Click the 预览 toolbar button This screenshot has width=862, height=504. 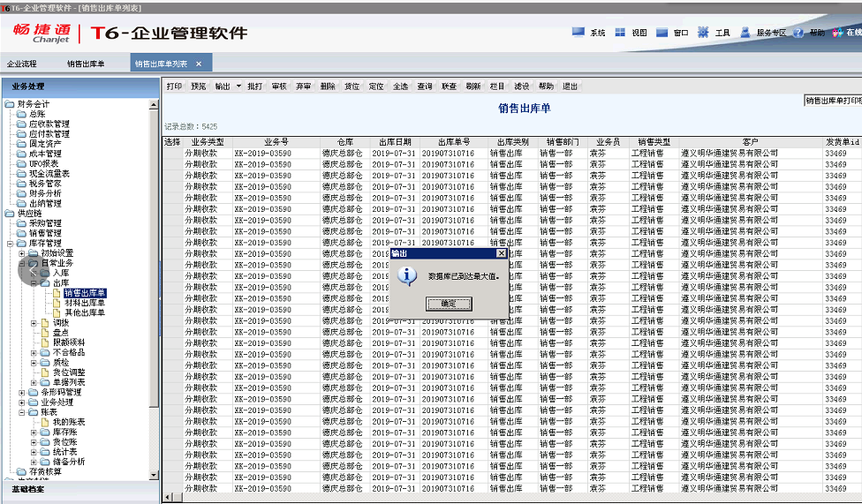tap(199, 87)
